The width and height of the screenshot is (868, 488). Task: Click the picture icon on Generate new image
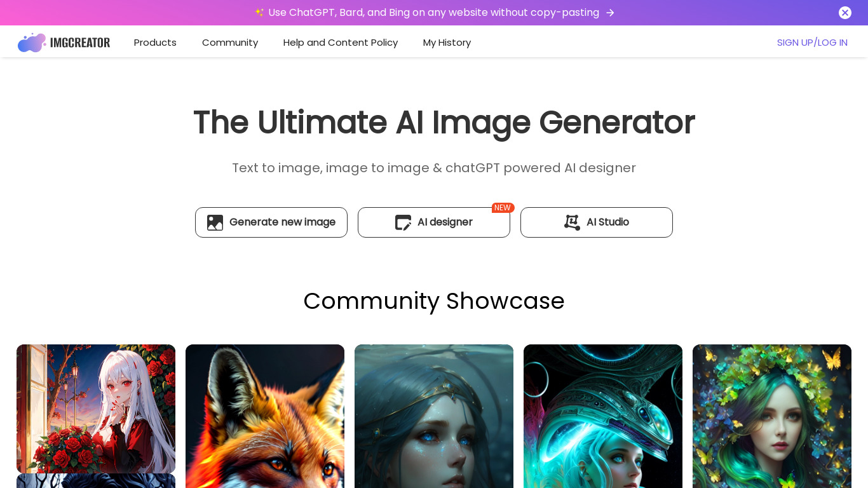coord(215,222)
